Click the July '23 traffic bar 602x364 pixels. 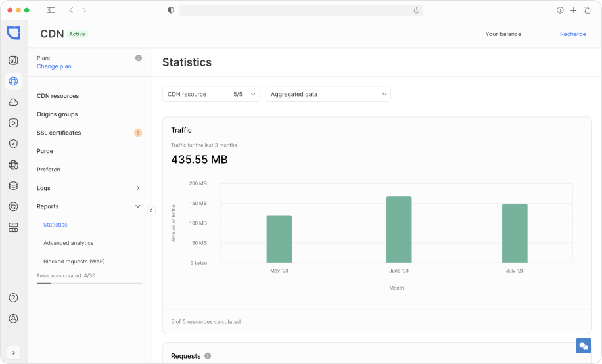515,233
